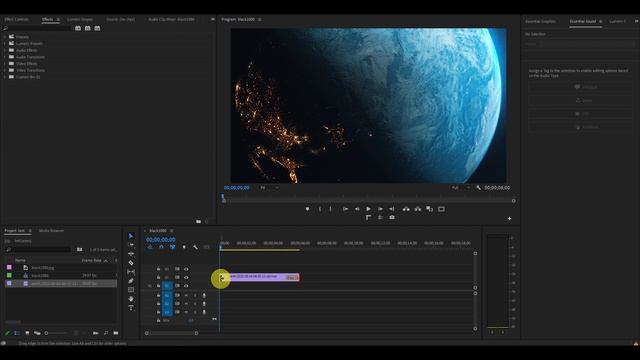The height and width of the screenshot is (360, 640).
Task: Select the Pen tool
Action: [131, 281]
